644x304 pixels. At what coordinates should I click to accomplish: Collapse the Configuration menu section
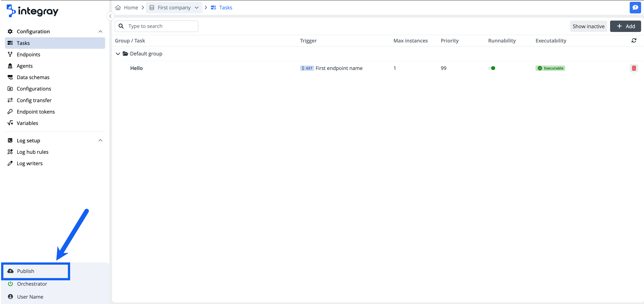[100, 32]
